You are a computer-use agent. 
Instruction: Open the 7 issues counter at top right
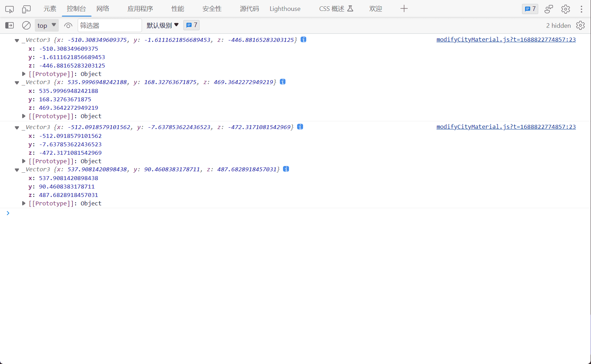530,9
